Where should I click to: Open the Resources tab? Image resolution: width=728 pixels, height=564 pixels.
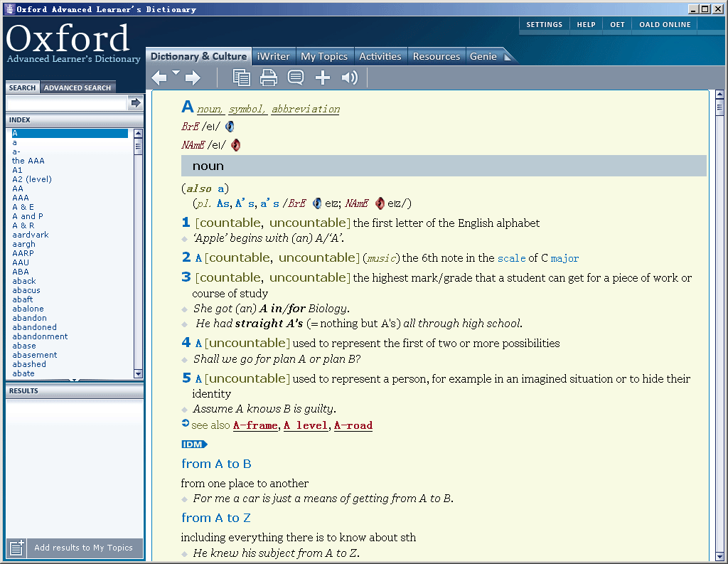click(437, 56)
